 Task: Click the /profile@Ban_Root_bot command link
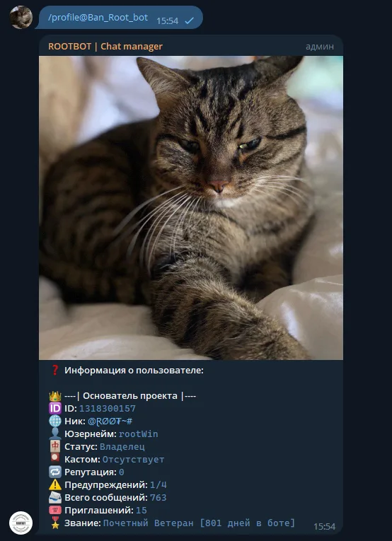(x=98, y=18)
